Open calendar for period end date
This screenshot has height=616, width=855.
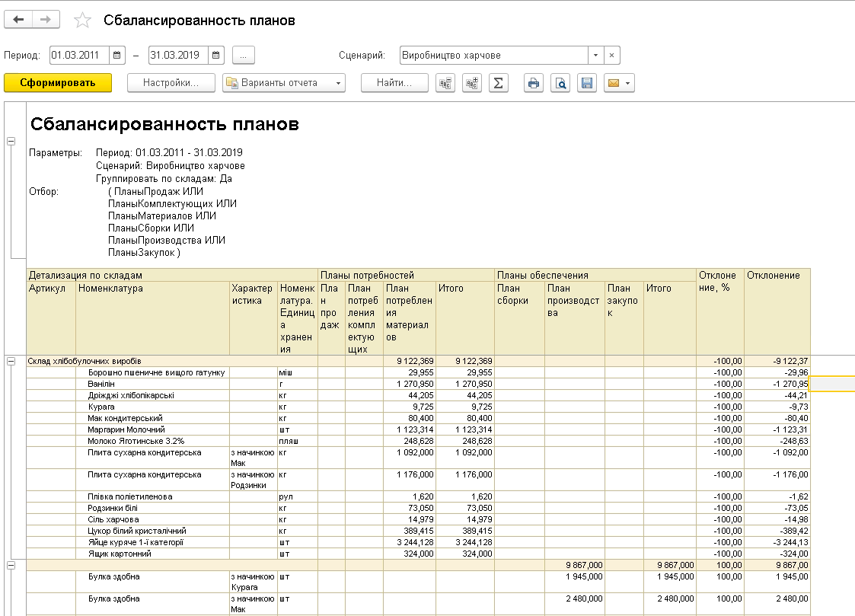pyautogui.click(x=216, y=55)
